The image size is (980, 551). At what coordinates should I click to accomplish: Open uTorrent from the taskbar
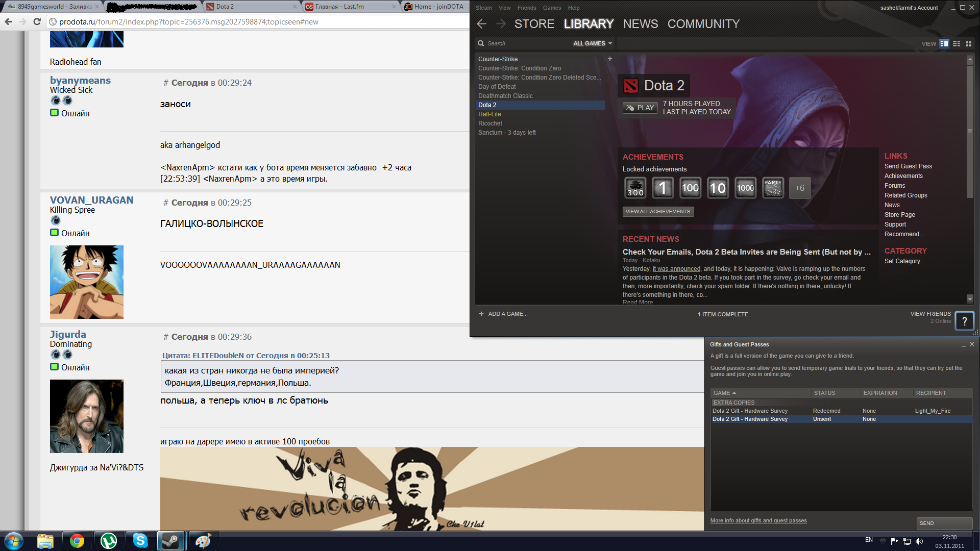(x=108, y=540)
